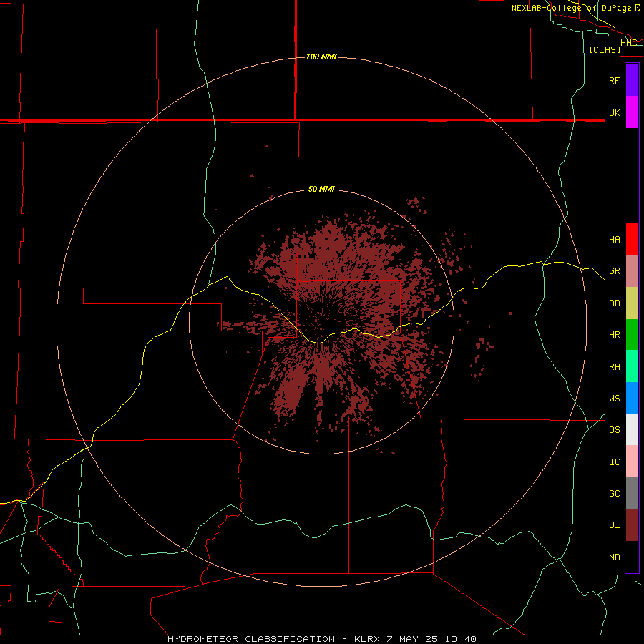Screen dimensions: 644x644
Task: Click the GC legend label
Action: tap(614, 493)
